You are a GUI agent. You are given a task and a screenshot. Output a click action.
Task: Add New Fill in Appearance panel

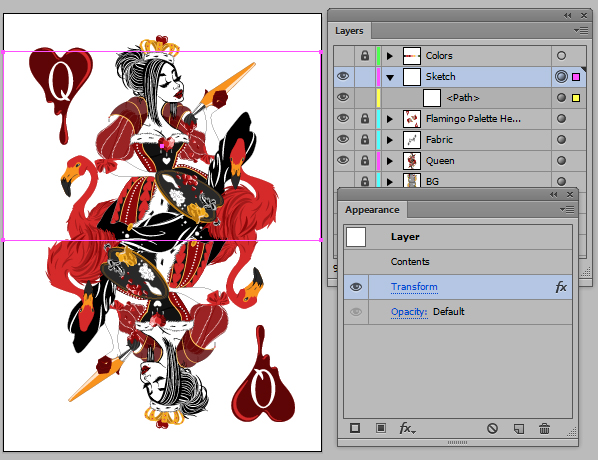[x=381, y=428]
